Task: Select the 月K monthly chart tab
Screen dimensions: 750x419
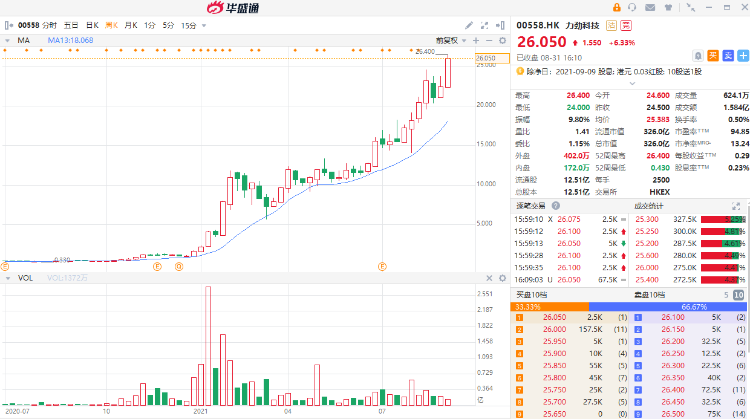Action: pyautogui.click(x=130, y=24)
